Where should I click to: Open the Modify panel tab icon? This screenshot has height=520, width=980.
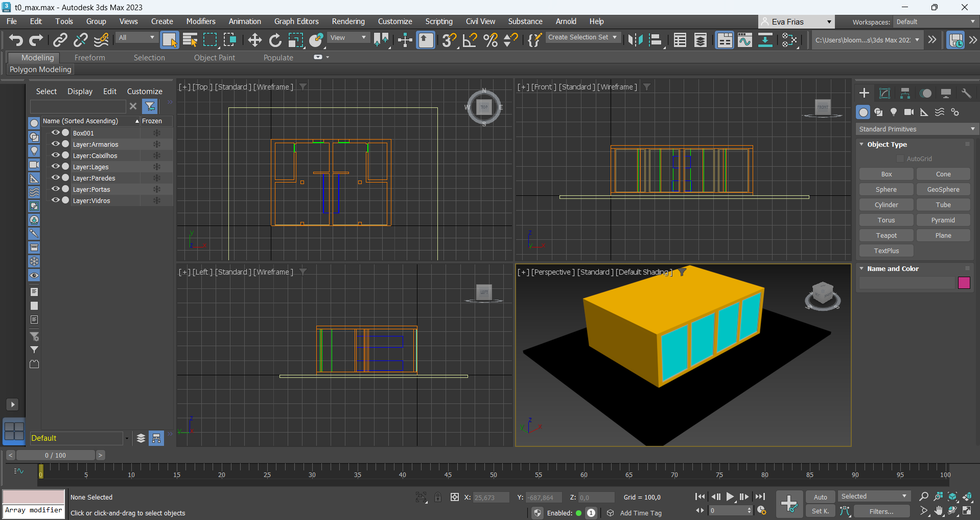884,93
